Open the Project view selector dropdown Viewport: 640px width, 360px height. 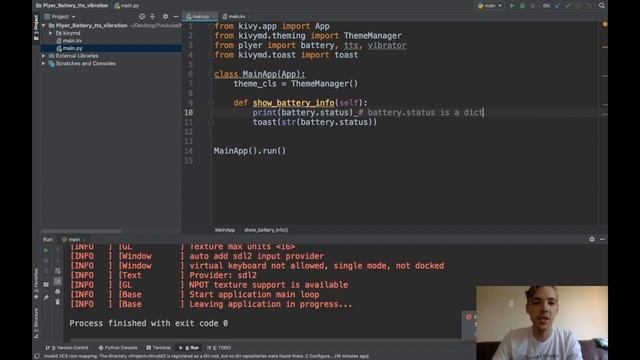click(x=60, y=17)
